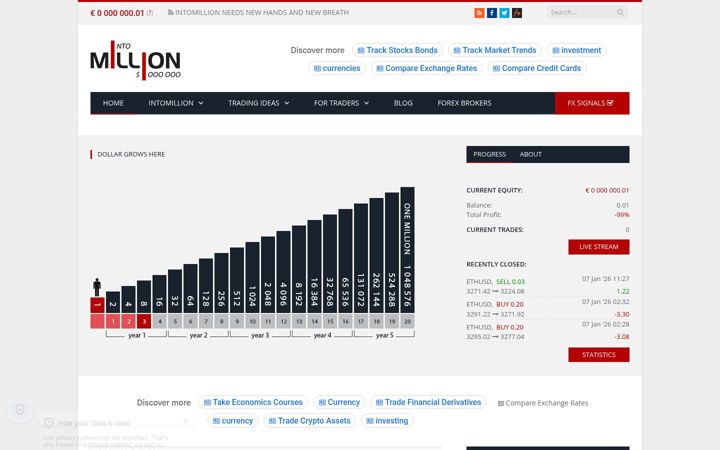Viewport: 720px width, 450px height.
Task: Expand the Trading Ideas menu dropdown
Action: pos(259,103)
